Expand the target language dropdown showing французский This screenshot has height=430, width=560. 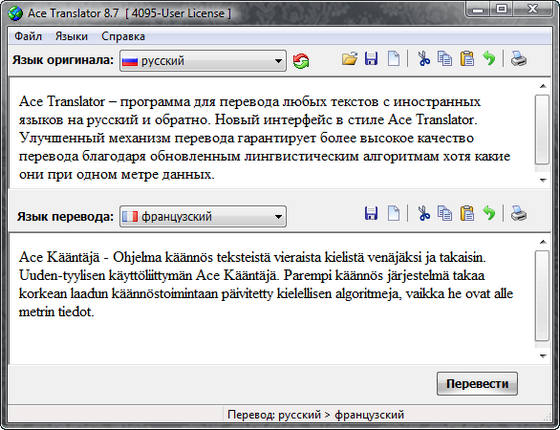203,216
